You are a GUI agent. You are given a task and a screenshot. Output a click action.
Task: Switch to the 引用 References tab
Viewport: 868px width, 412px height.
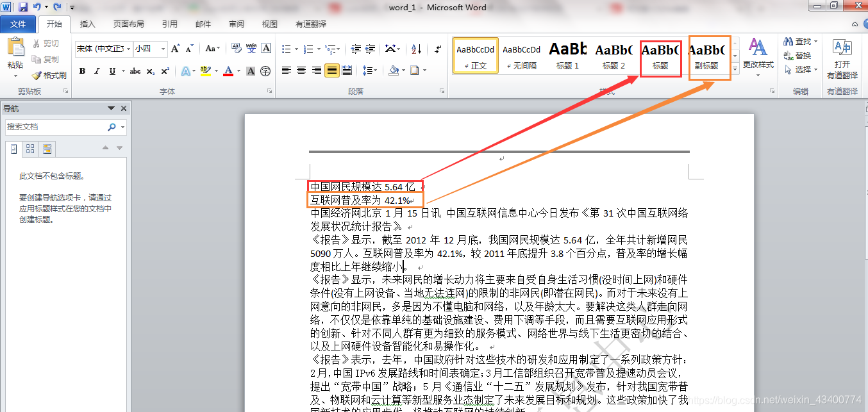click(170, 24)
